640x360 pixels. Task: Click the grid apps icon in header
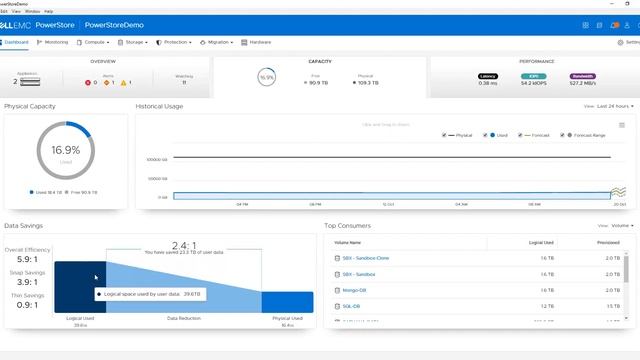(585, 25)
